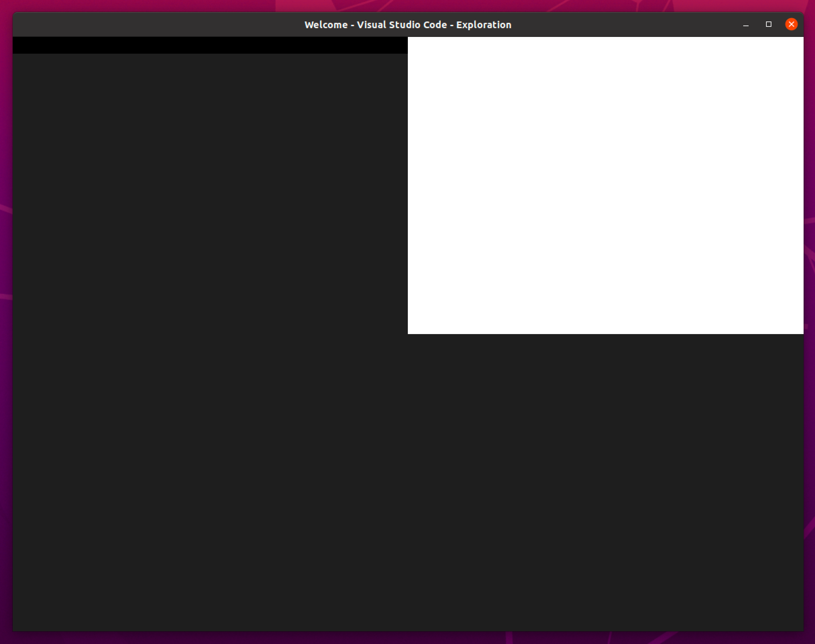Click the purple desktop wallpaper on the left
815x644 pixels.
point(6,321)
